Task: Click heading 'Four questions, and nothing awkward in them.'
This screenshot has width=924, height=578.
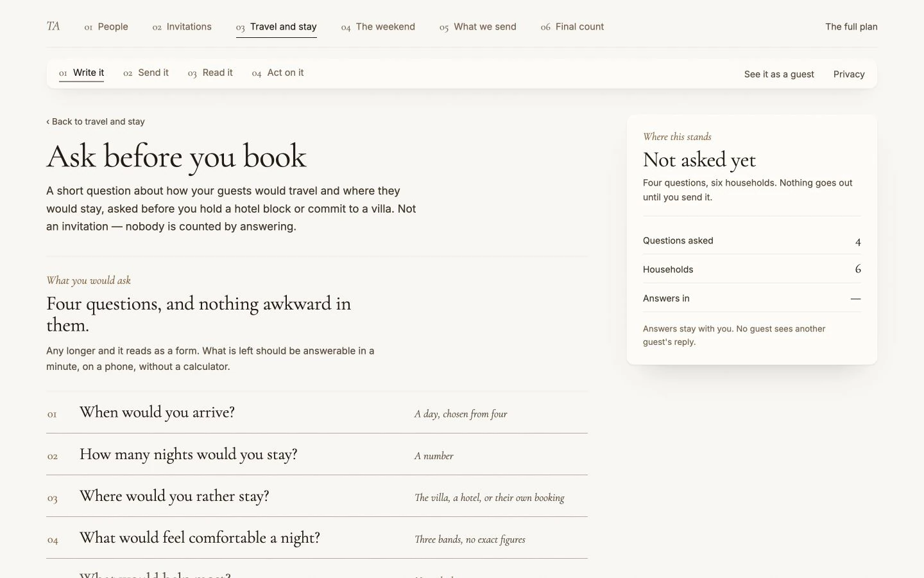Action: 199,314
